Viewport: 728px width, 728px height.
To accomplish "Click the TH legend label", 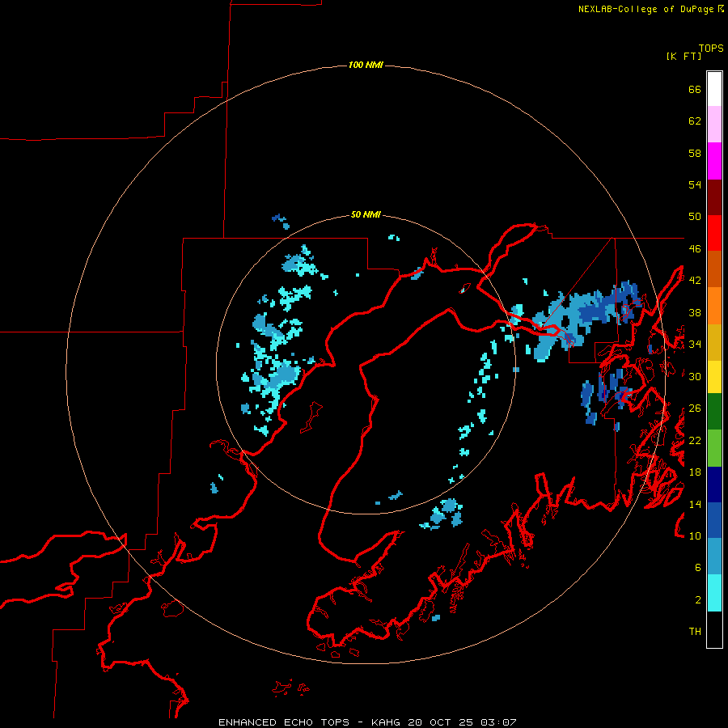I will coord(695,632).
